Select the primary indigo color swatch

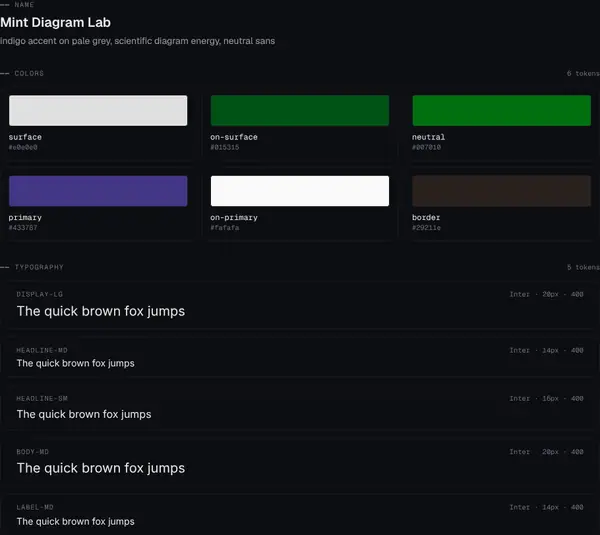tap(98, 191)
